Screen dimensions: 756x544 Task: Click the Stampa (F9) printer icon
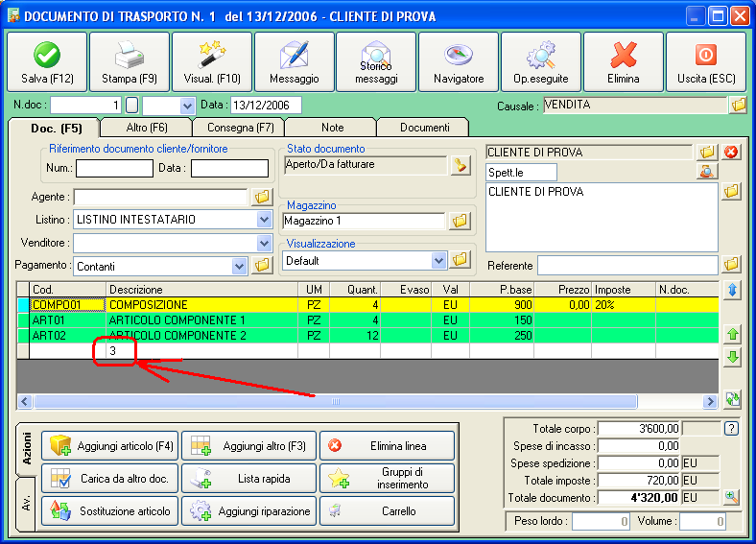pos(130,61)
